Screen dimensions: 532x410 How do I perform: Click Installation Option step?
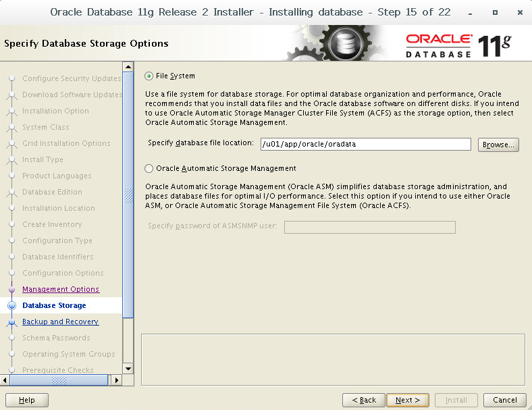coord(55,111)
